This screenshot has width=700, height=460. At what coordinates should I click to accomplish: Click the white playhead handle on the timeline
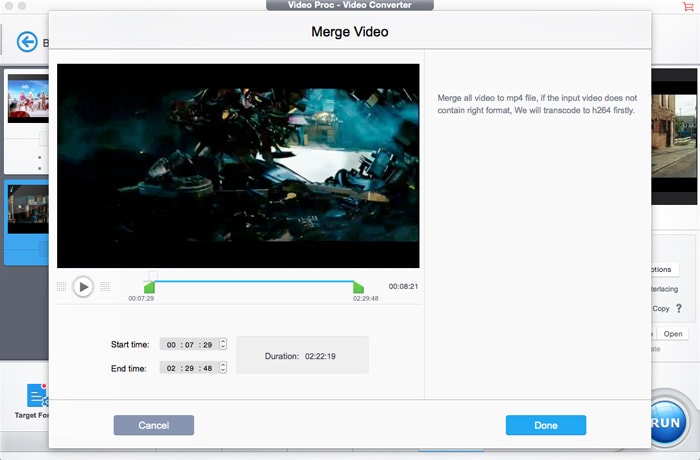(x=153, y=275)
